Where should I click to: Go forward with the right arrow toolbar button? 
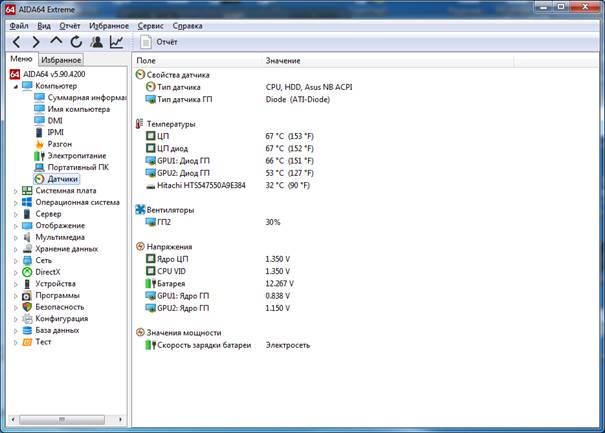click(36, 42)
